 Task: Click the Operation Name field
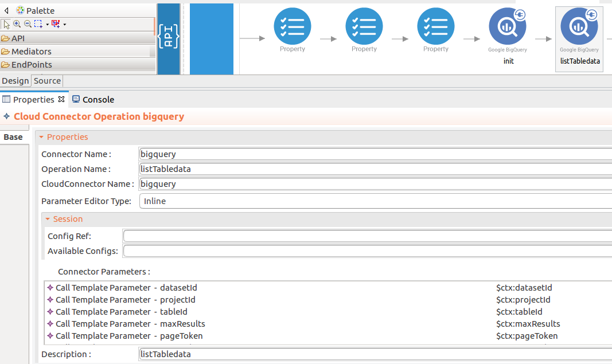376,169
